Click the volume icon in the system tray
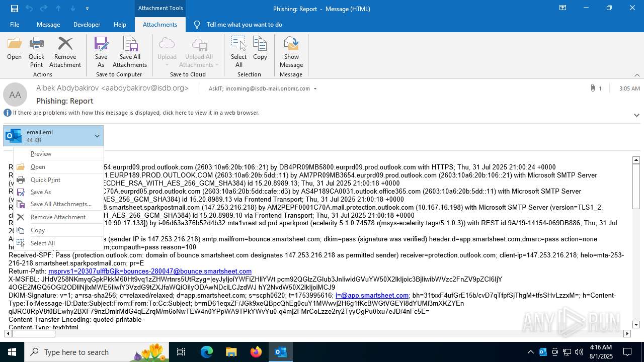Viewport: 644px width, 362px height. click(579, 352)
